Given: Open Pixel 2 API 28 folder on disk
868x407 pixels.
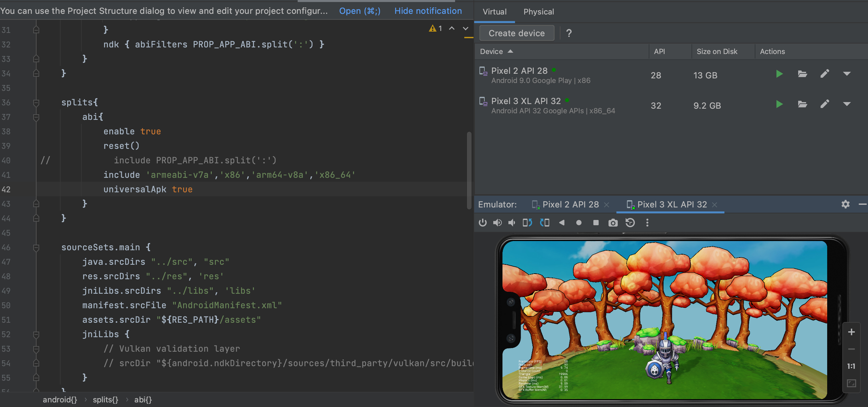Looking at the screenshot, I should (x=802, y=74).
